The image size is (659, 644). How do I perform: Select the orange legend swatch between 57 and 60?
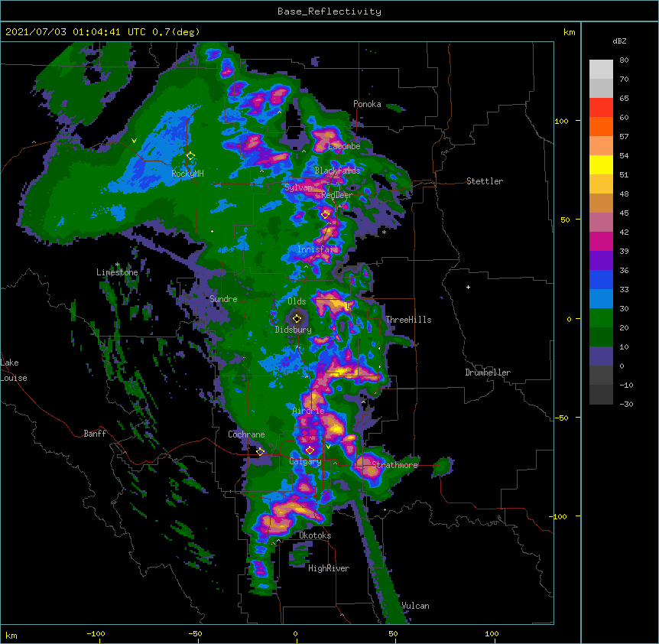tap(601, 126)
